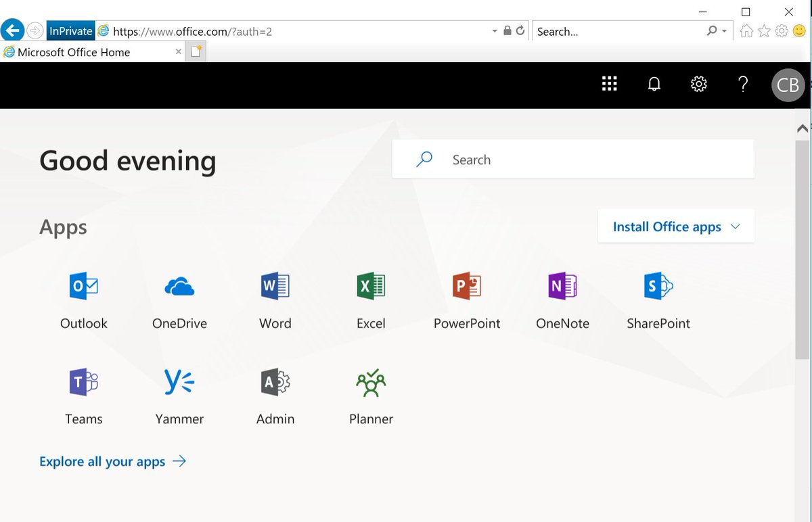Open the address bar autocomplete dropdown
812x522 pixels.
(x=495, y=31)
